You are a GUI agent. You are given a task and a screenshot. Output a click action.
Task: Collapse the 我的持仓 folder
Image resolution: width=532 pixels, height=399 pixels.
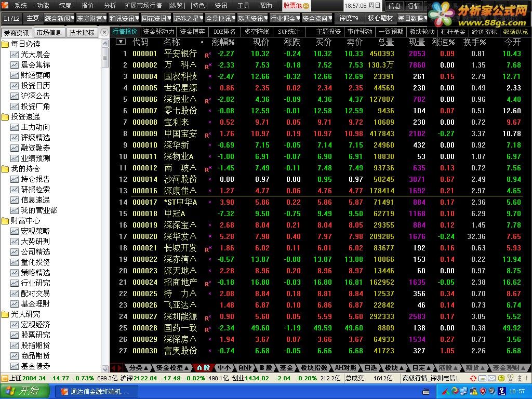[5, 169]
